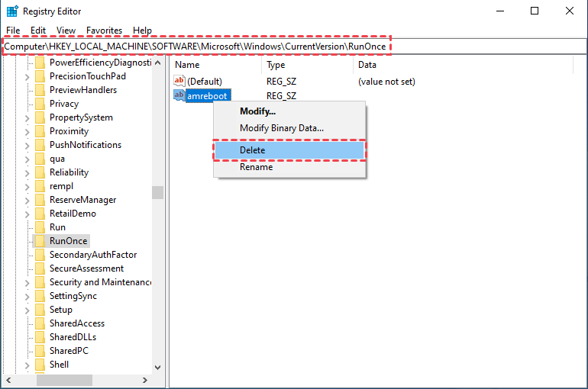Image resolution: width=588 pixels, height=389 pixels.
Task: Click the Setup folder icon
Action: click(x=40, y=310)
